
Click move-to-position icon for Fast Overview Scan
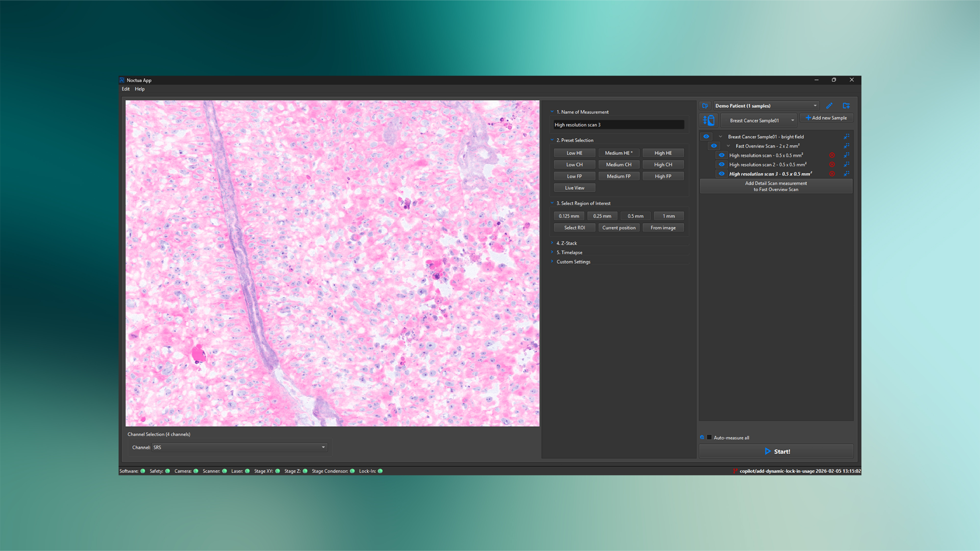coord(846,146)
